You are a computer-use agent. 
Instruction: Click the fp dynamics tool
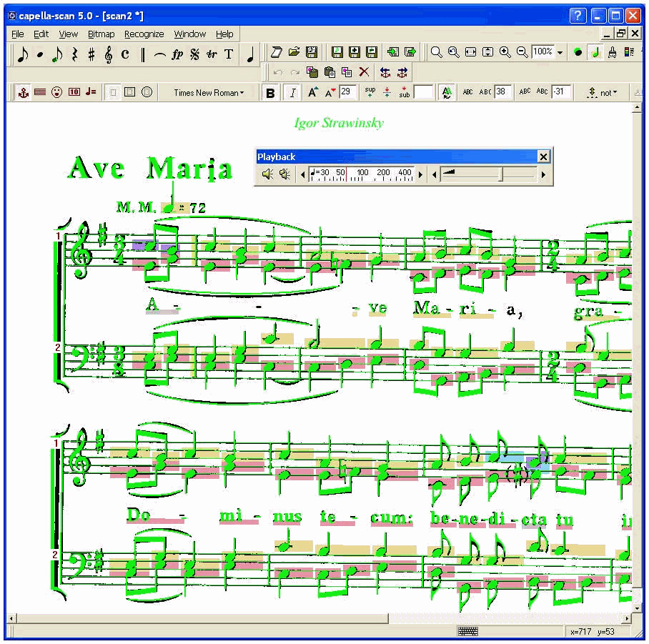[x=177, y=54]
